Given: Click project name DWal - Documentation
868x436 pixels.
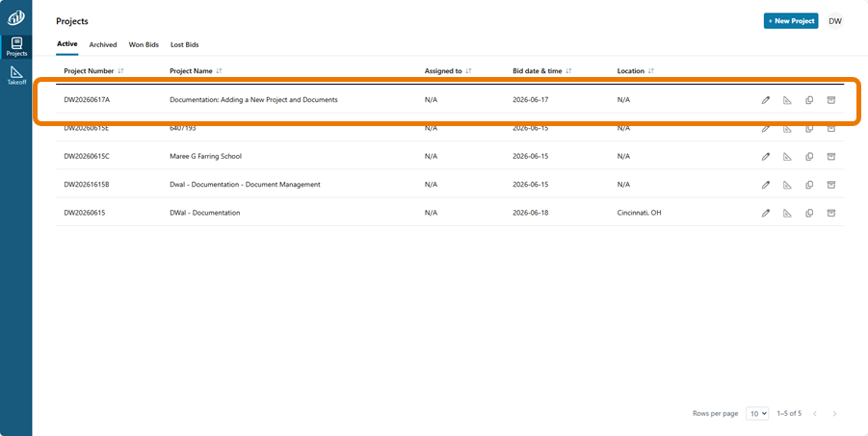Looking at the screenshot, I should click(x=205, y=213).
